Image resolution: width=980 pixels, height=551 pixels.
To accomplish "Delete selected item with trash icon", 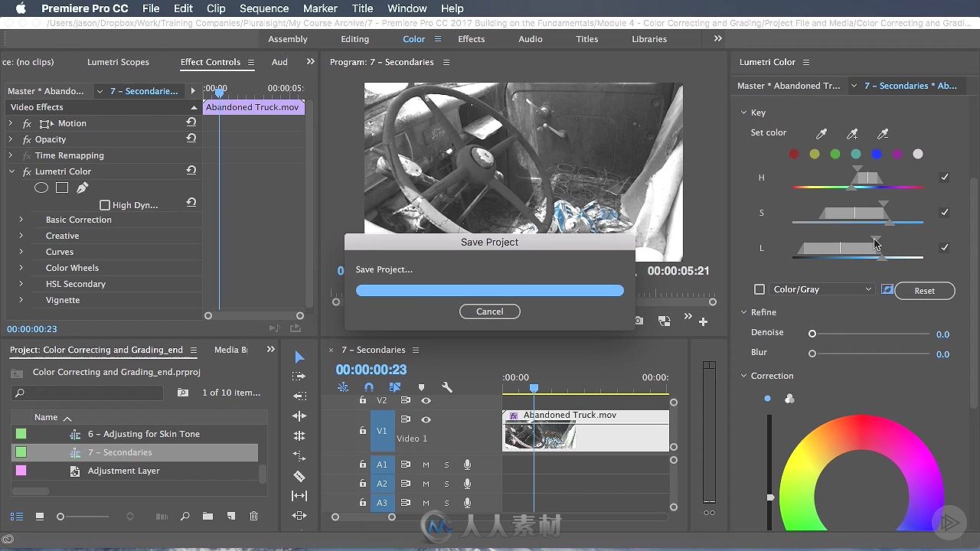I will tap(253, 517).
